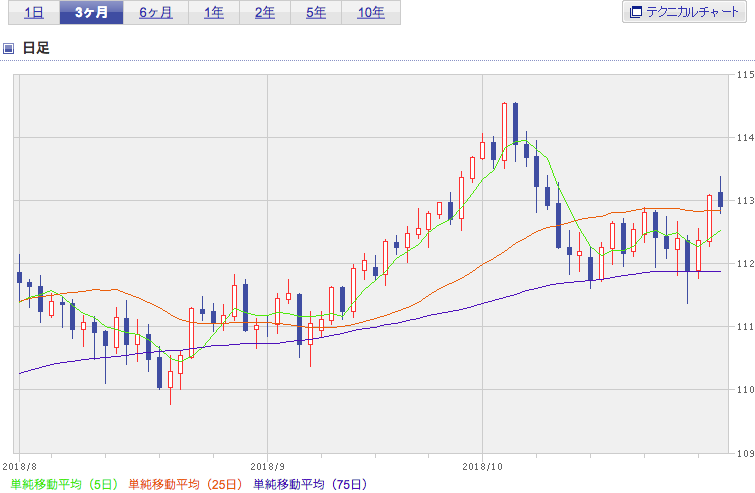
Task: Open the 10年 chart range tab
Action: 371,13
